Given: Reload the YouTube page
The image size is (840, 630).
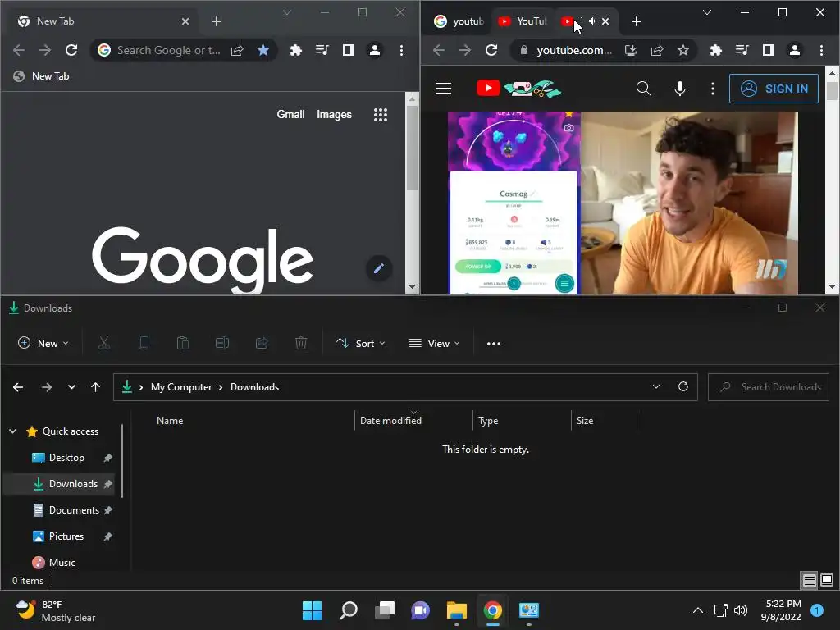Looking at the screenshot, I should (491, 50).
